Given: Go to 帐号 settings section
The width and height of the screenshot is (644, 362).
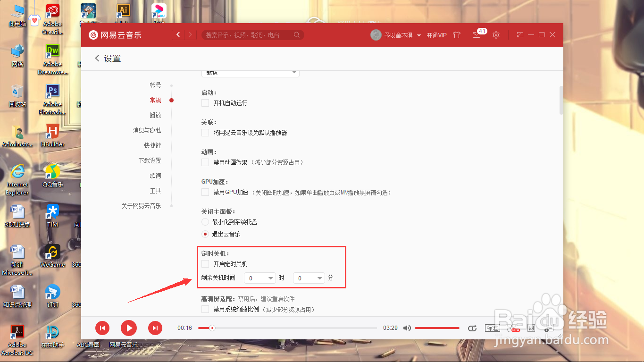Looking at the screenshot, I should pyautogui.click(x=155, y=85).
